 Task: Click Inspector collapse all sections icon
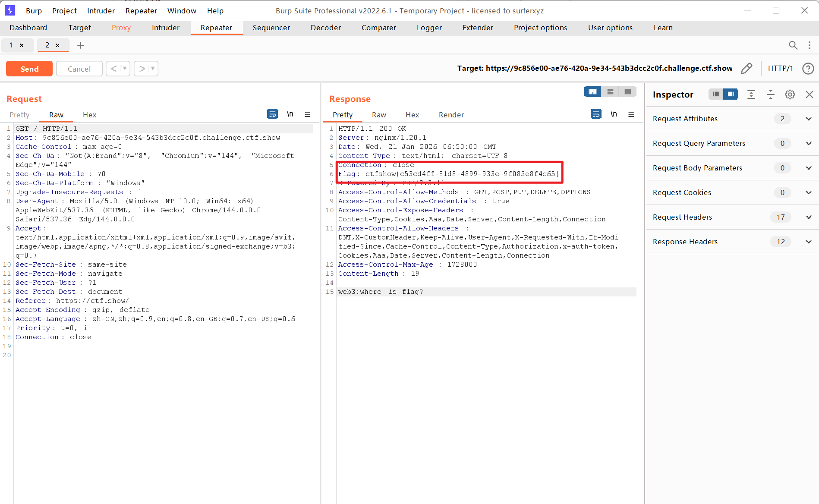coord(771,94)
